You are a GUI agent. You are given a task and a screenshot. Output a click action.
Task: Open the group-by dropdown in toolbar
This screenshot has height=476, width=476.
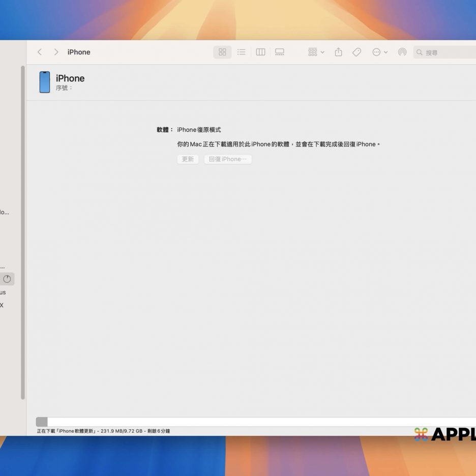tap(316, 52)
